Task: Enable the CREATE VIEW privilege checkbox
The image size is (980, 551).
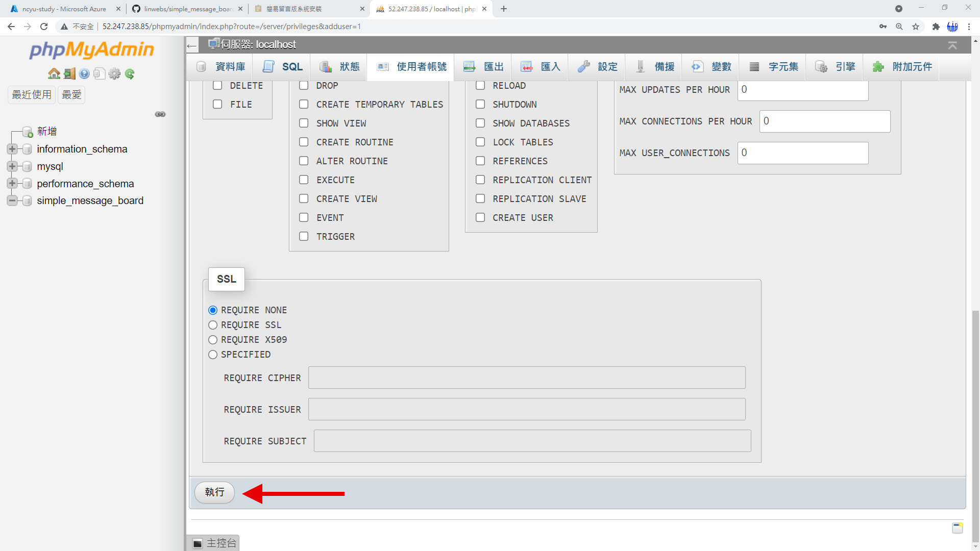Action: coord(304,199)
